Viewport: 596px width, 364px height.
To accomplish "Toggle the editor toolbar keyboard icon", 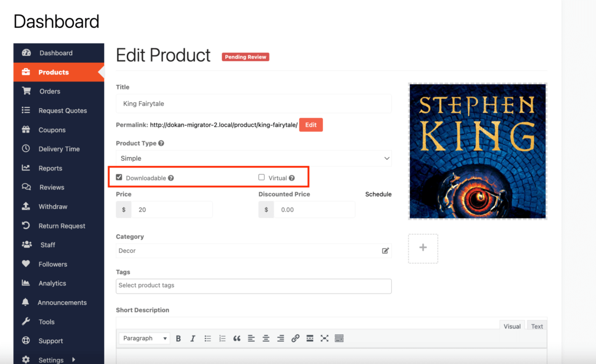I will 339,338.
